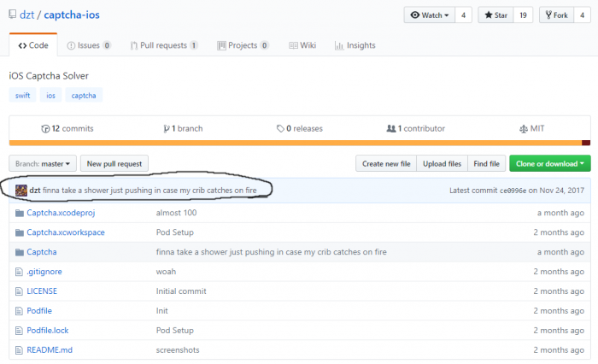Viewport: 598px width, 364px height.
Task: Open commit hash ce0996e
Action: pyautogui.click(x=513, y=191)
